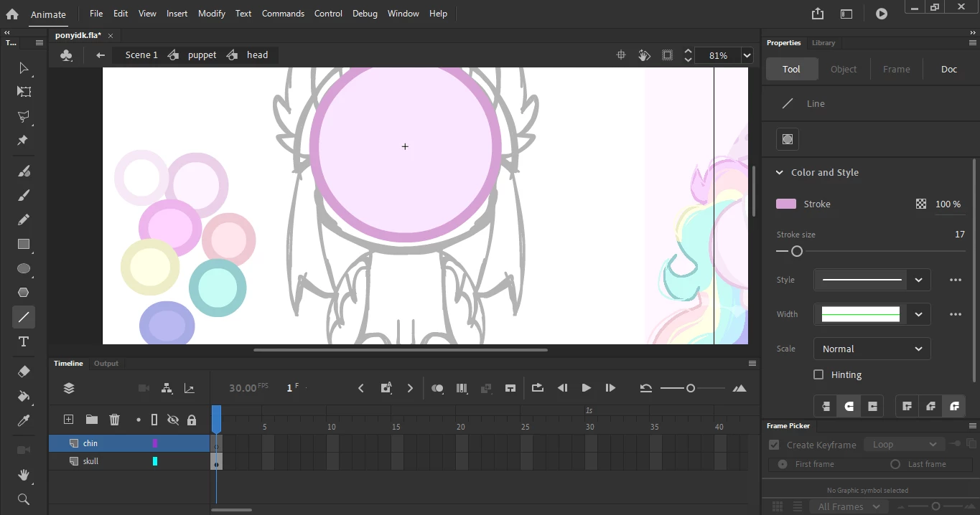Select the Lasso tool

coord(24,116)
